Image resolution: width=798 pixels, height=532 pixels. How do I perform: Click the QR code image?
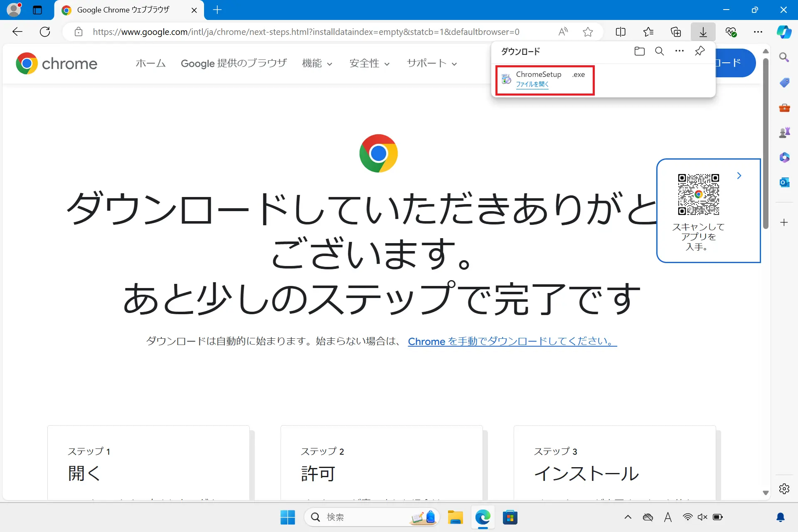[x=698, y=194]
